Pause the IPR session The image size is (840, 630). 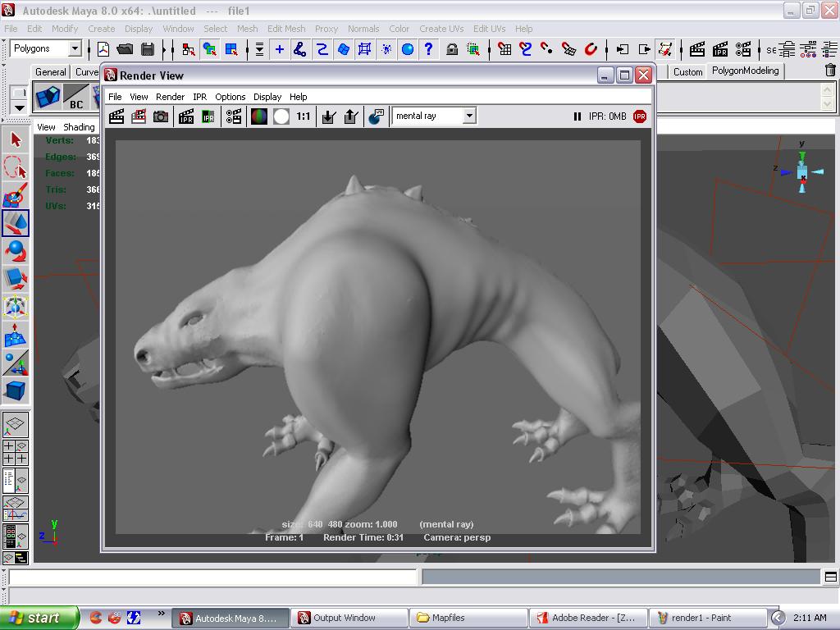click(x=578, y=116)
